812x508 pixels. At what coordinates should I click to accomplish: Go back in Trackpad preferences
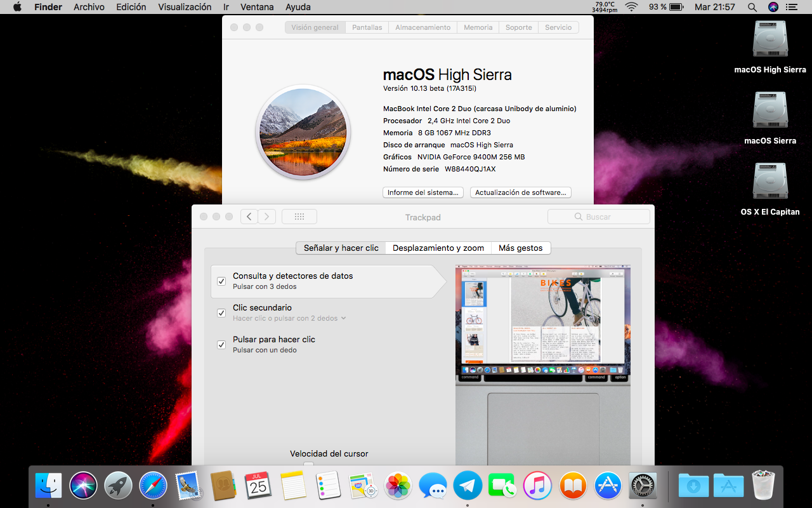pos(249,217)
